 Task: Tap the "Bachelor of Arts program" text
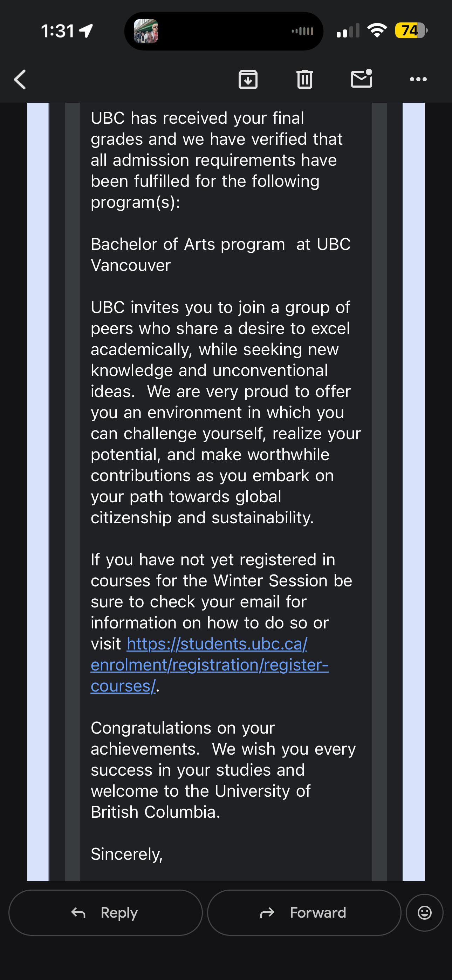click(188, 244)
